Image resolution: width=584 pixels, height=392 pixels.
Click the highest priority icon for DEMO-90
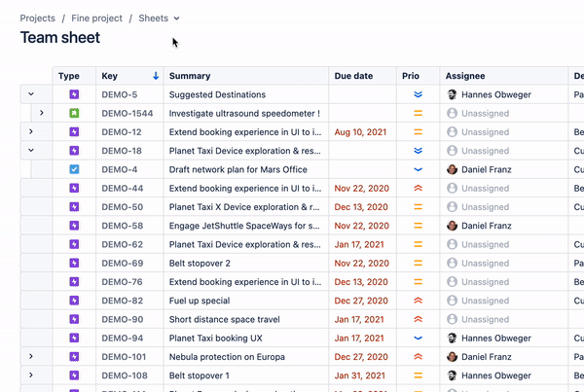coord(418,319)
